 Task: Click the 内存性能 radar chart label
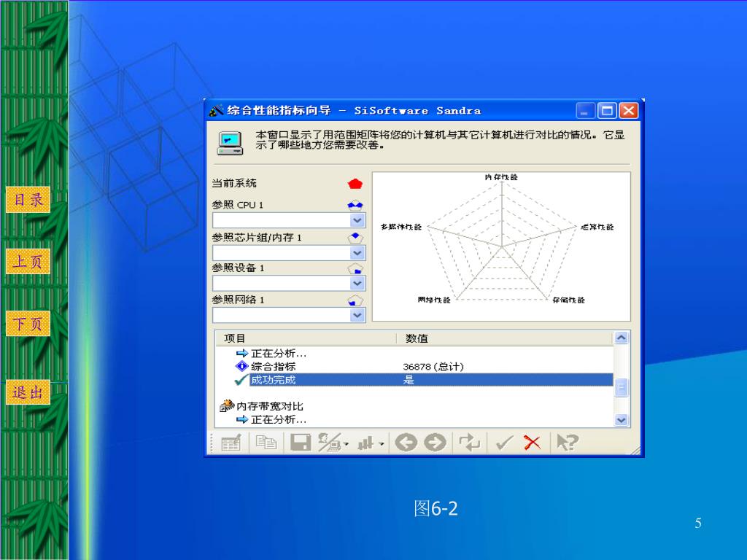501,177
